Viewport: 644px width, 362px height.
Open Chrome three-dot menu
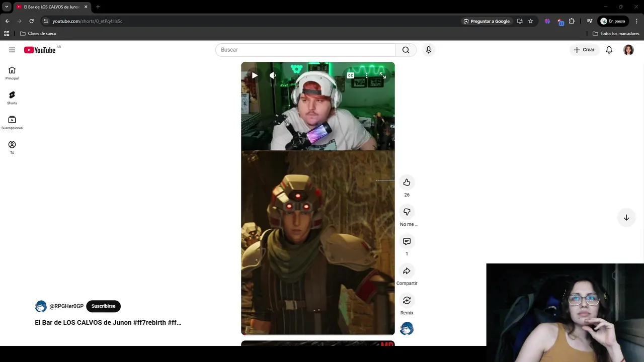coord(636,21)
